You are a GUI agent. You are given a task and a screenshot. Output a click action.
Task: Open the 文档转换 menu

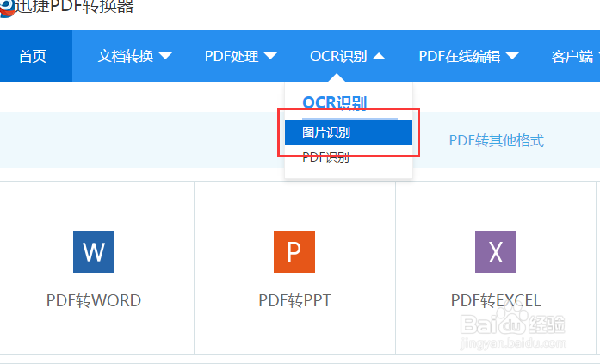(x=126, y=56)
